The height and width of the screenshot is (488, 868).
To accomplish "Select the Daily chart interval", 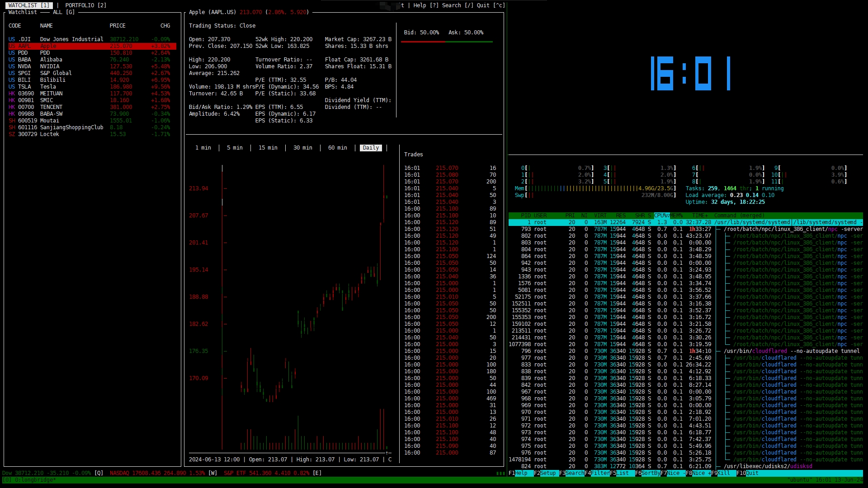I will coord(371,148).
